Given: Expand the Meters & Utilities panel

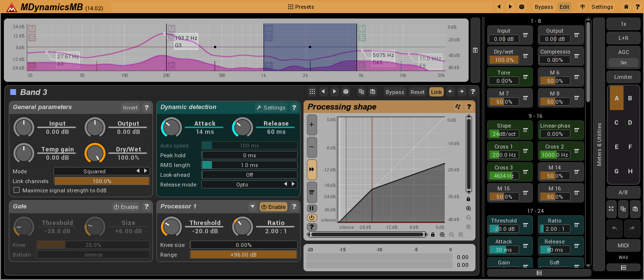Looking at the screenshot, I should tap(599, 144).
